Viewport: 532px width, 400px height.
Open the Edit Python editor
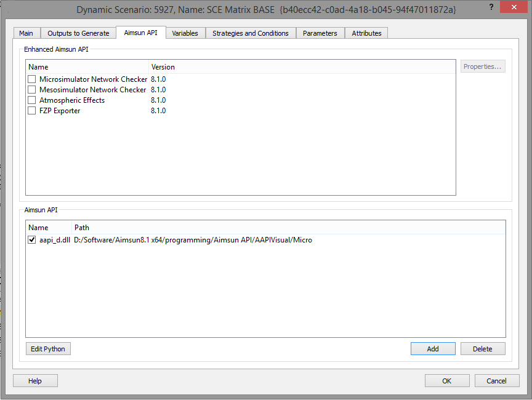coord(47,348)
